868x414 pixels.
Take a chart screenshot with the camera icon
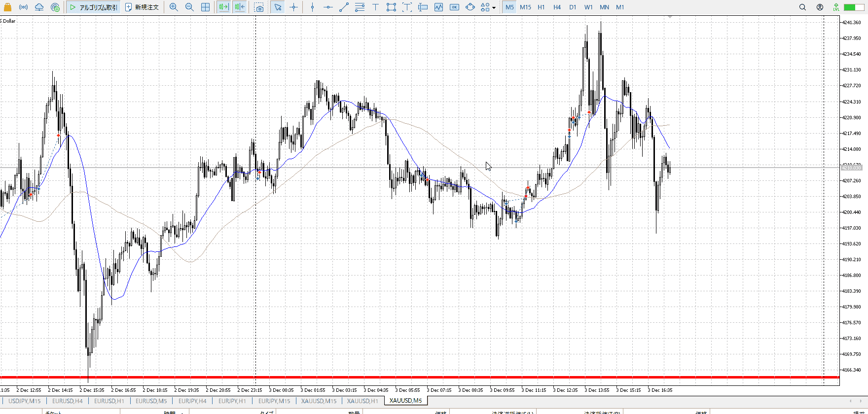click(259, 7)
